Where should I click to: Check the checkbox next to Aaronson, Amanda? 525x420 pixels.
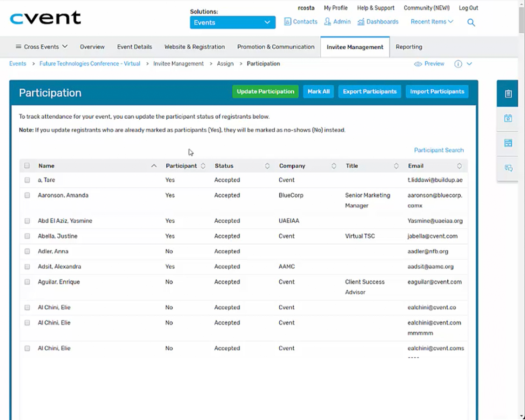(x=27, y=195)
